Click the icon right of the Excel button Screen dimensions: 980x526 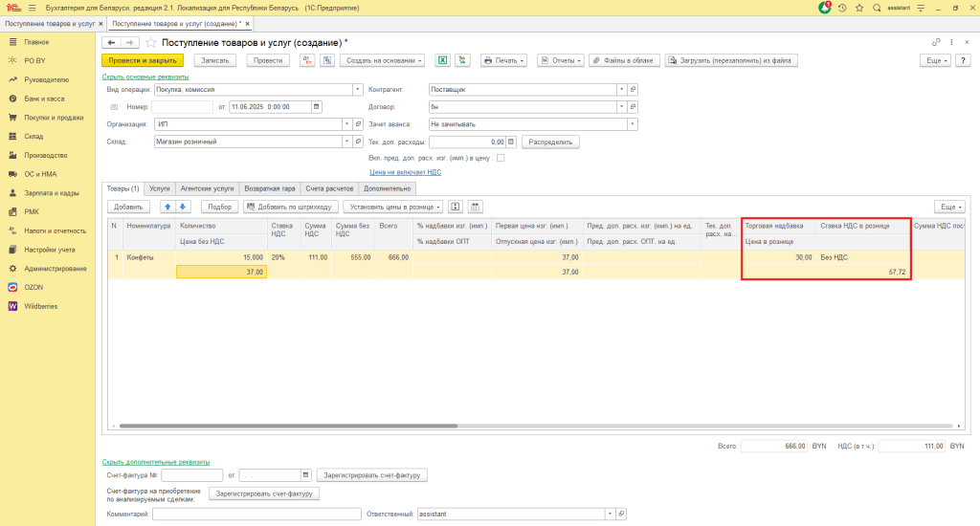462,60
